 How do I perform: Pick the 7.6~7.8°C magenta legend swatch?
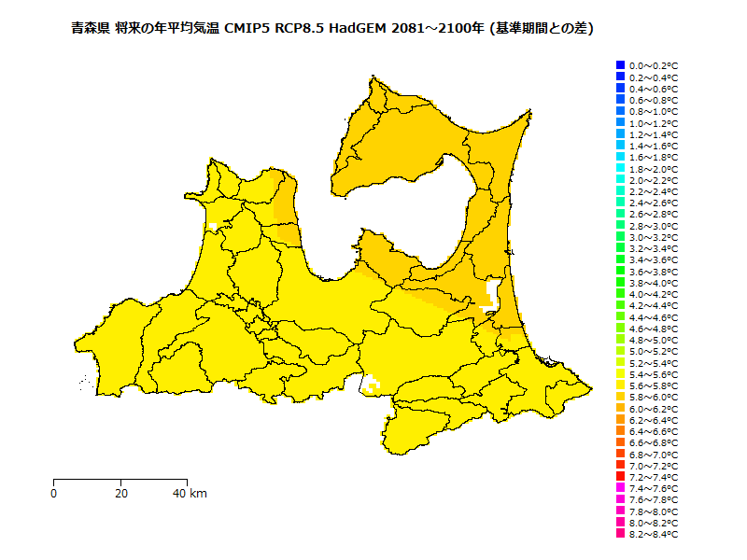tap(620, 499)
